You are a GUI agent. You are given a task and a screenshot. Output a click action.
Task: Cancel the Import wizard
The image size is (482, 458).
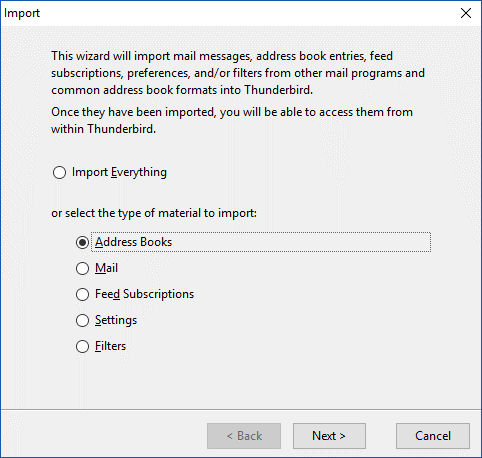[433, 436]
